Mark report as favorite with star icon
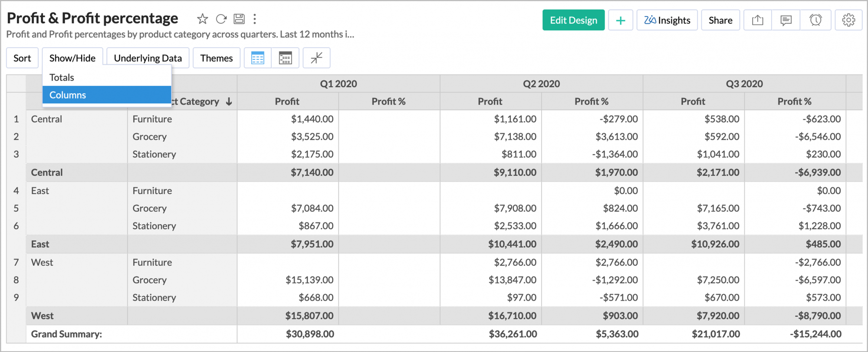 pyautogui.click(x=202, y=19)
